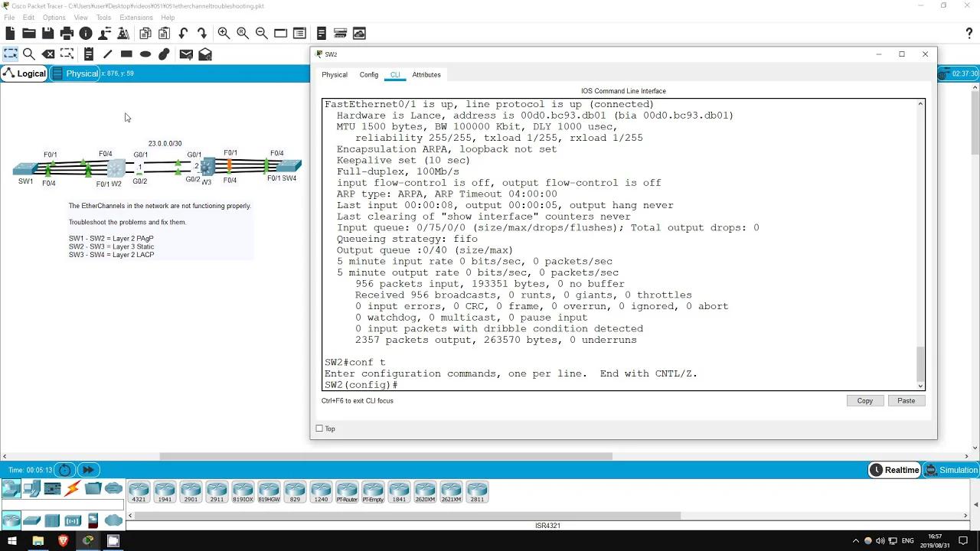Open the Activity Wizard

(x=123, y=33)
